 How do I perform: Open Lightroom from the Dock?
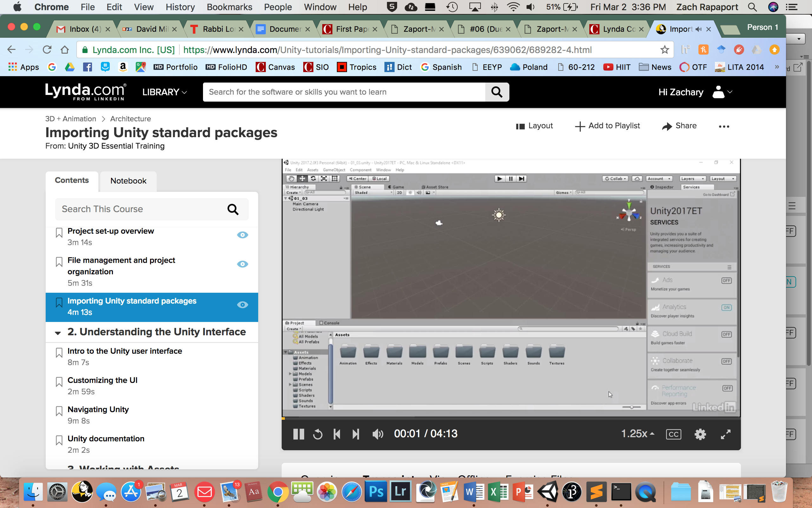400,492
